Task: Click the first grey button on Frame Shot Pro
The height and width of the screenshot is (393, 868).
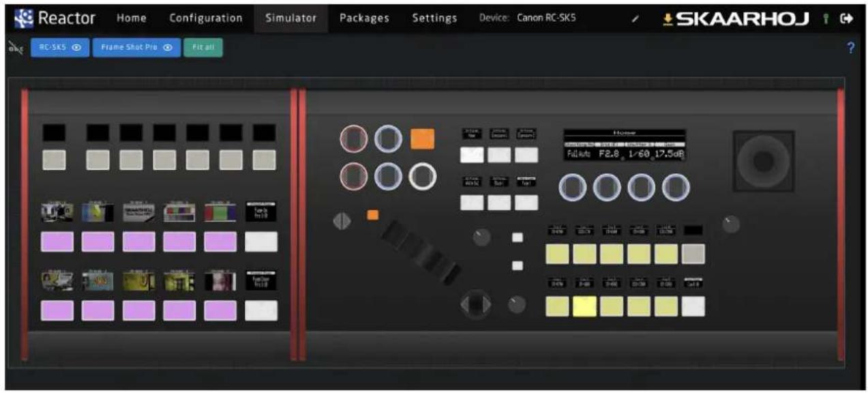Action: [54, 160]
